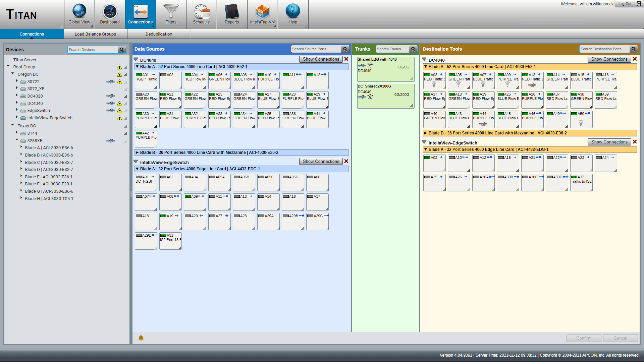Screen dimensions: 644x362
Task: Click the Connections toolbar icon
Action: (140, 13)
